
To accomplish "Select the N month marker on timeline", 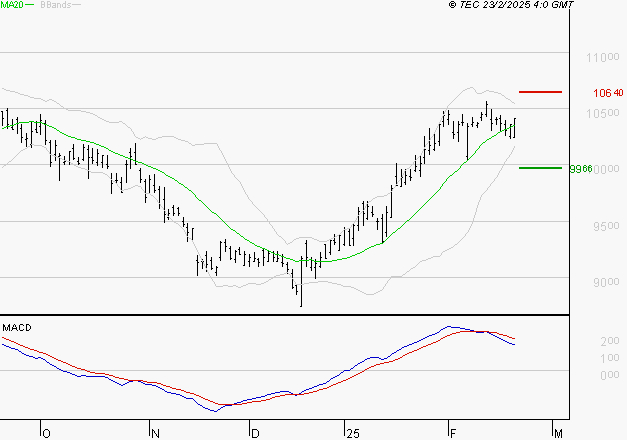I will pos(155,433).
